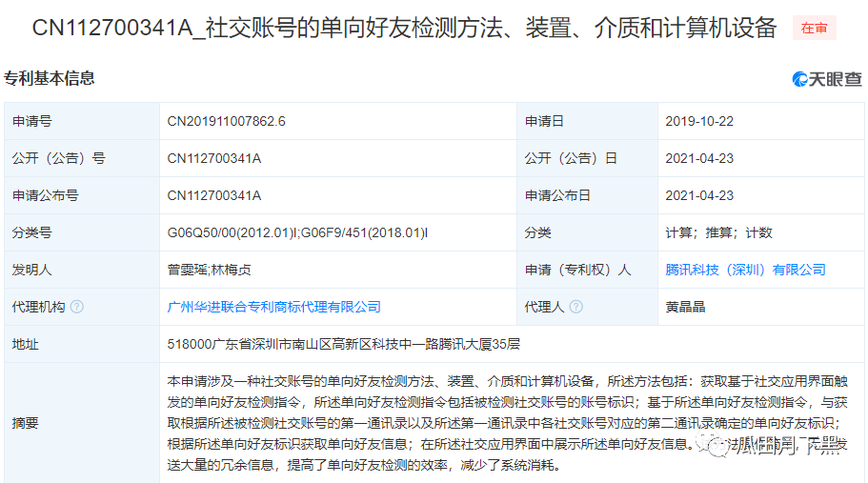Image resolution: width=868 pixels, height=483 pixels.
Task: Click the 专利基本信息 section heading
Action: pyautogui.click(x=50, y=78)
